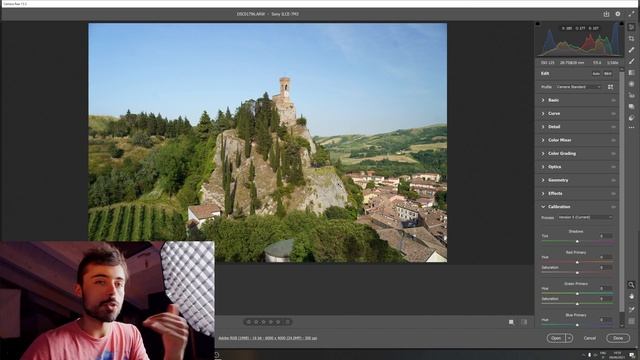Image resolution: width=640 pixels, height=360 pixels.
Task: Click the Red Primary Saturation slider
Action: [x=577, y=272]
